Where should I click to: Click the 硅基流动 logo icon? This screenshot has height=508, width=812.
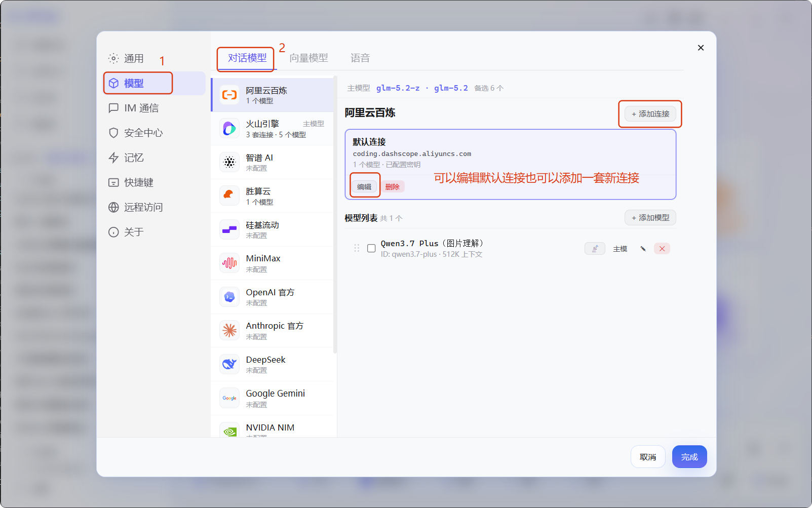(229, 229)
